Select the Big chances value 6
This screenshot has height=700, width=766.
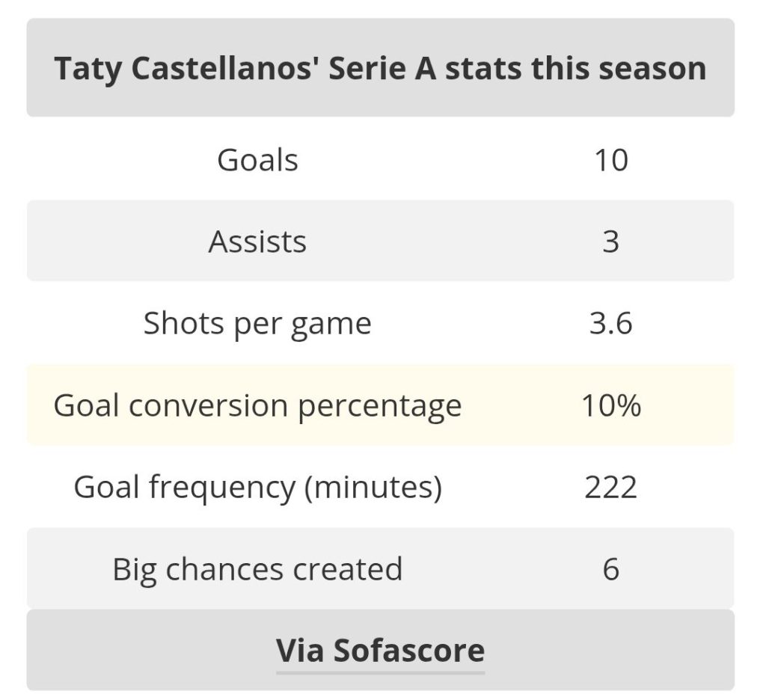610,569
